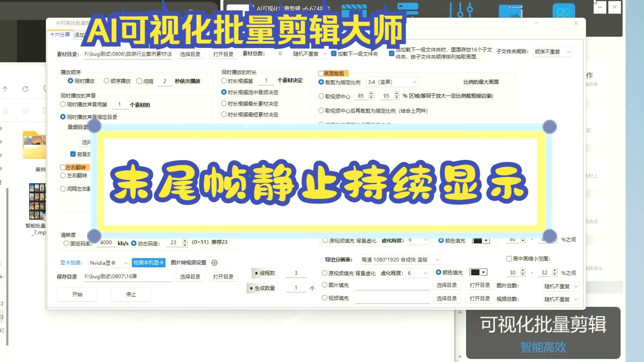Open the 虚化程度 6 dropdown in lower row

(x=417, y=273)
